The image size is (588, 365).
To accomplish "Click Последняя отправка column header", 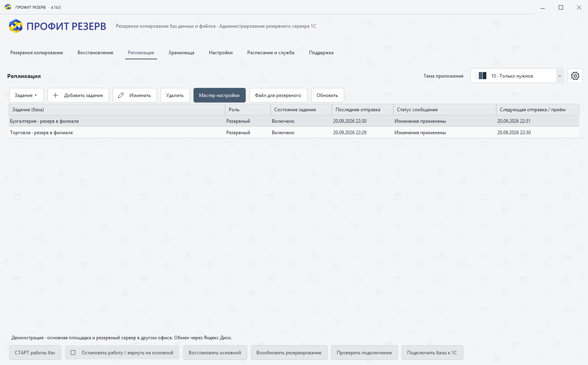I will [363, 110].
